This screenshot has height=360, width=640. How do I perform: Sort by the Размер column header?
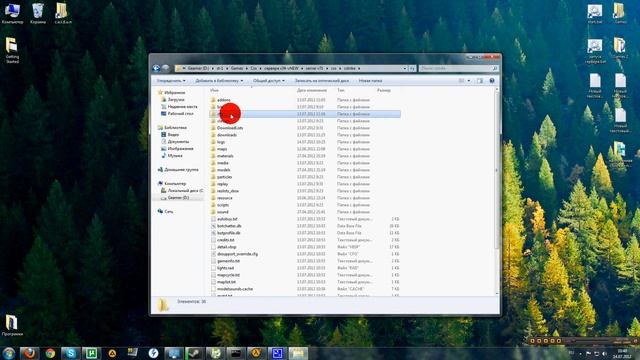384,90
